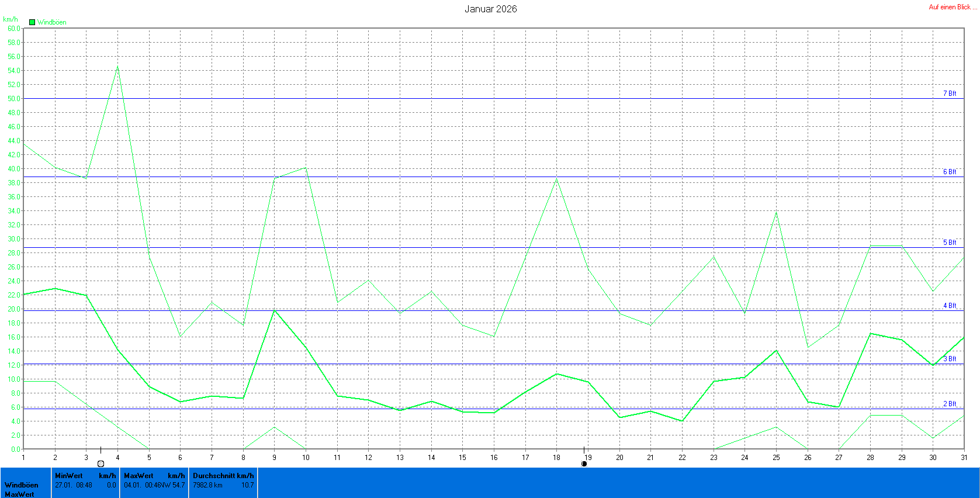Click the 'NW 54.7' maximum gust value
The width and height of the screenshot is (980, 498).
coord(173,485)
